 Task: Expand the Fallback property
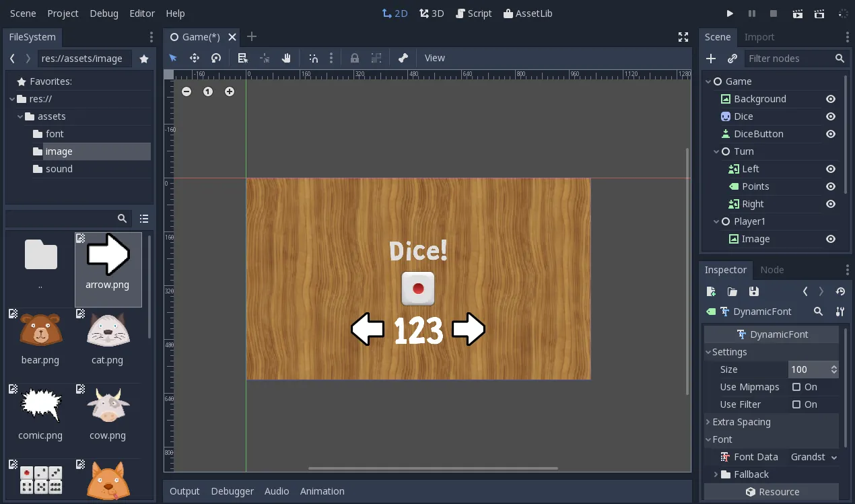pos(716,474)
